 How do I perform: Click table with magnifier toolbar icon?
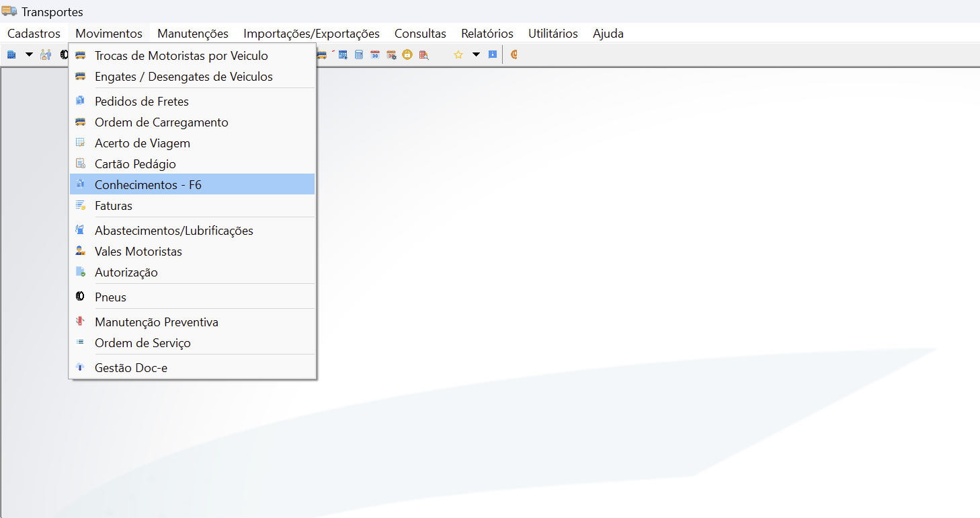(423, 54)
